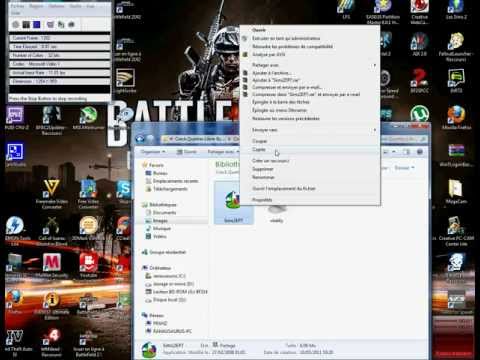Open Groupe résidentiel in navigation pane

(x=164, y=252)
